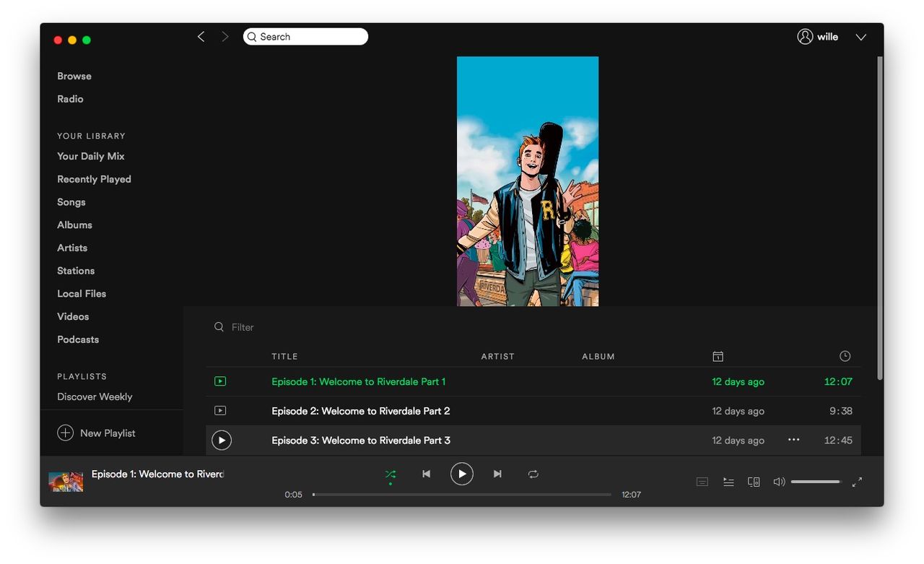Click the magnifier icon in Search box
Image resolution: width=924 pixels, height=564 pixels.
[x=252, y=37]
